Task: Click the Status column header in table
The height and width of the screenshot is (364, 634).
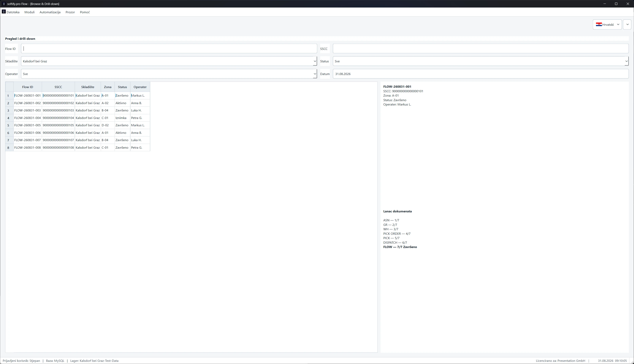Action: coord(123,87)
